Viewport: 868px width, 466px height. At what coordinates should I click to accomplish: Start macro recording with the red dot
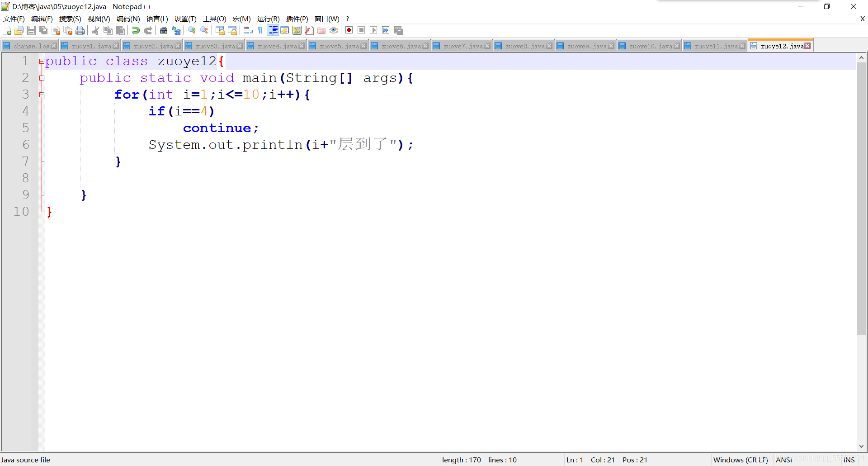pyautogui.click(x=349, y=30)
